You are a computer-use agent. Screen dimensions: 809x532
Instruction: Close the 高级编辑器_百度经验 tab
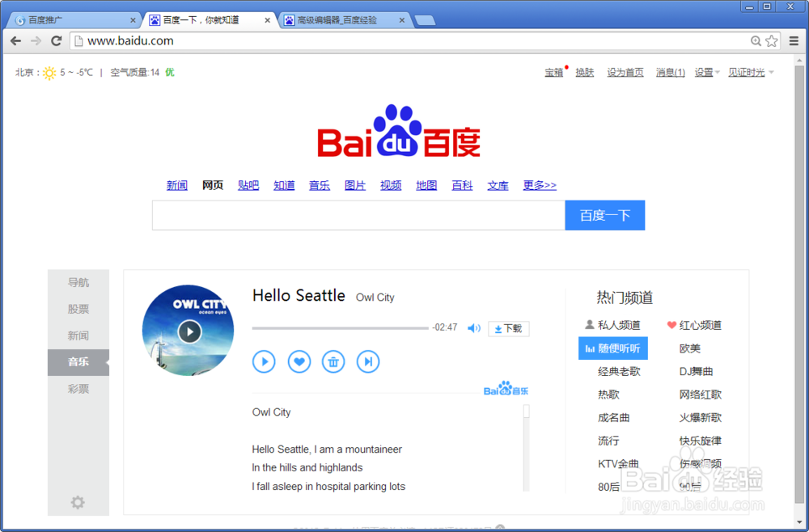pos(402,21)
